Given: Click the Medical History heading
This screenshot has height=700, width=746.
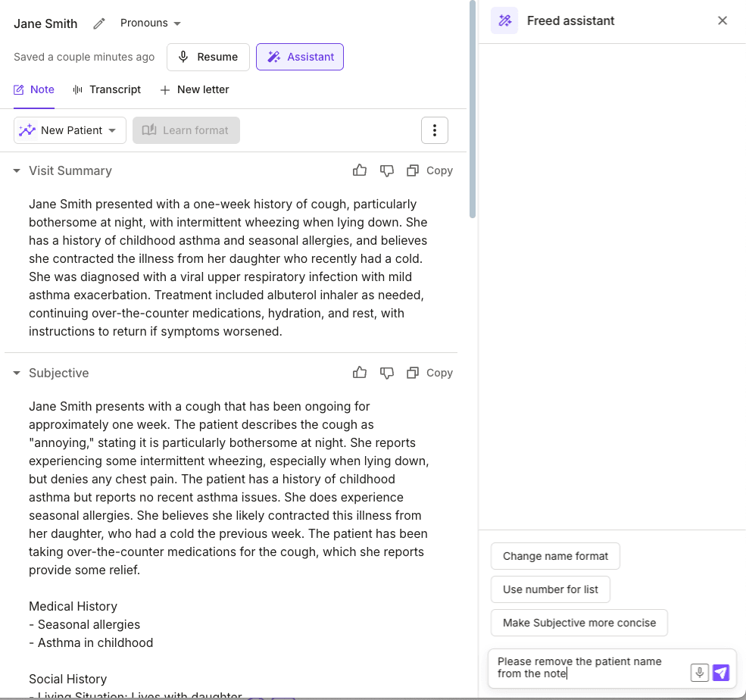Looking at the screenshot, I should pyautogui.click(x=73, y=606).
